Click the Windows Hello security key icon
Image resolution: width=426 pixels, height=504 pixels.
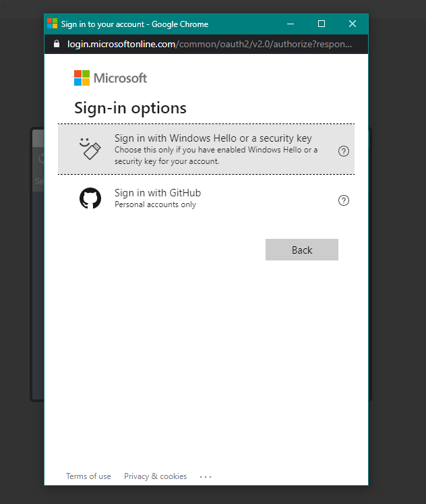coord(90,149)
